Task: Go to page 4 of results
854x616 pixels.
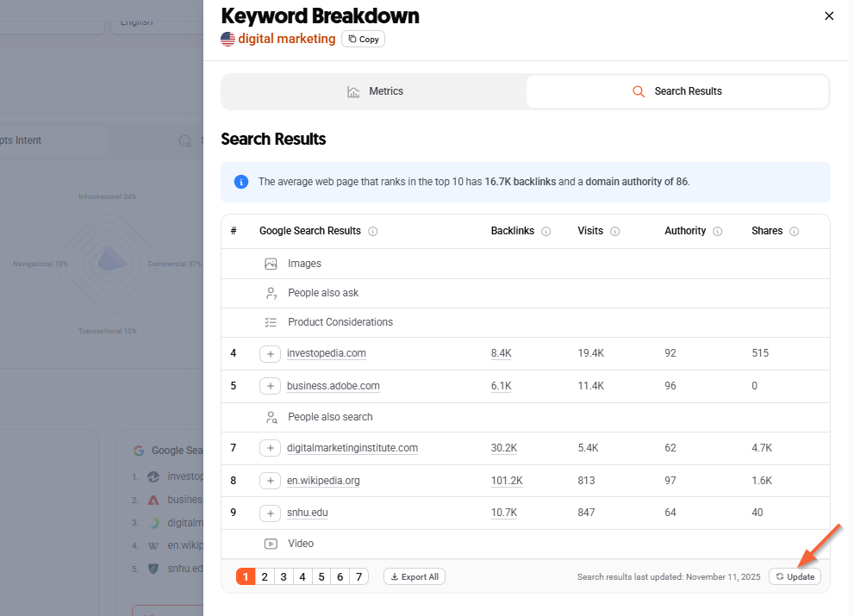Action: (302, 576)
